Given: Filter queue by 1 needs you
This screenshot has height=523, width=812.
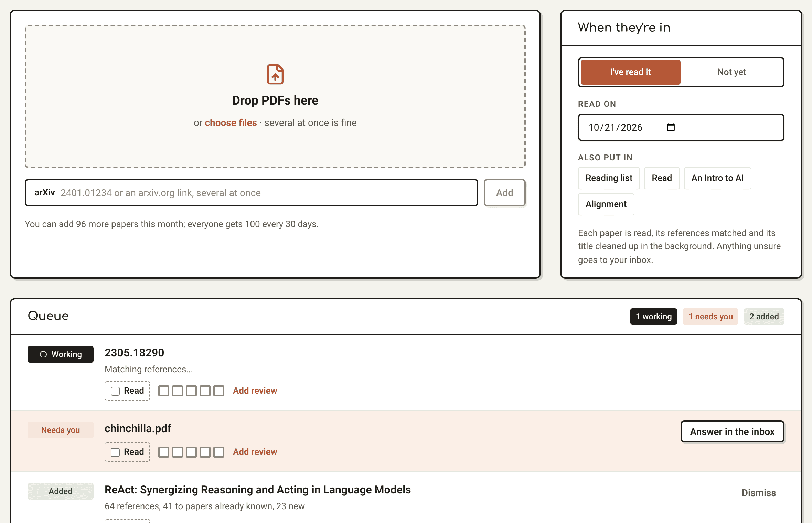Looking at the screenshot, I should (x=710, y=317).
